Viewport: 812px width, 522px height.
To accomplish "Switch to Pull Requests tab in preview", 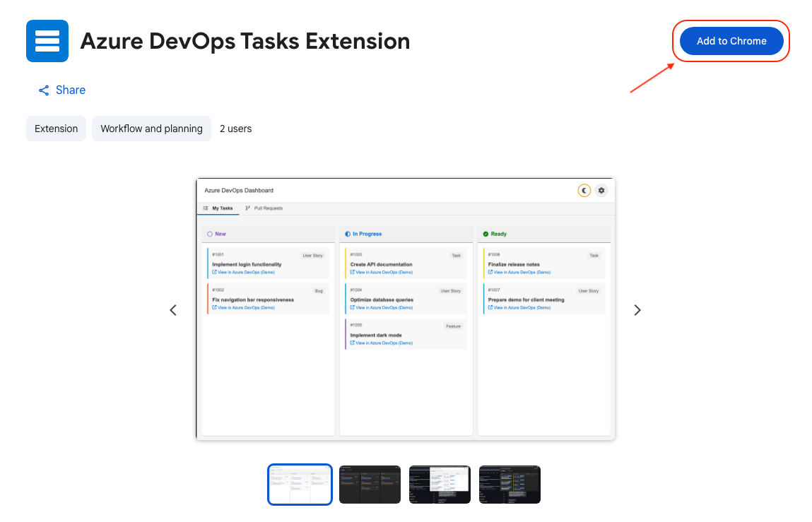I will [264, 208].
